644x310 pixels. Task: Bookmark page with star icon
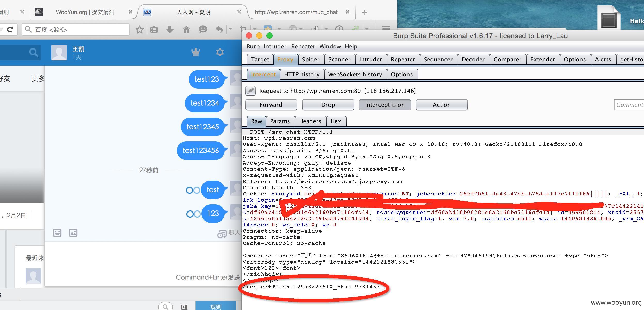(x=139, y=29)
